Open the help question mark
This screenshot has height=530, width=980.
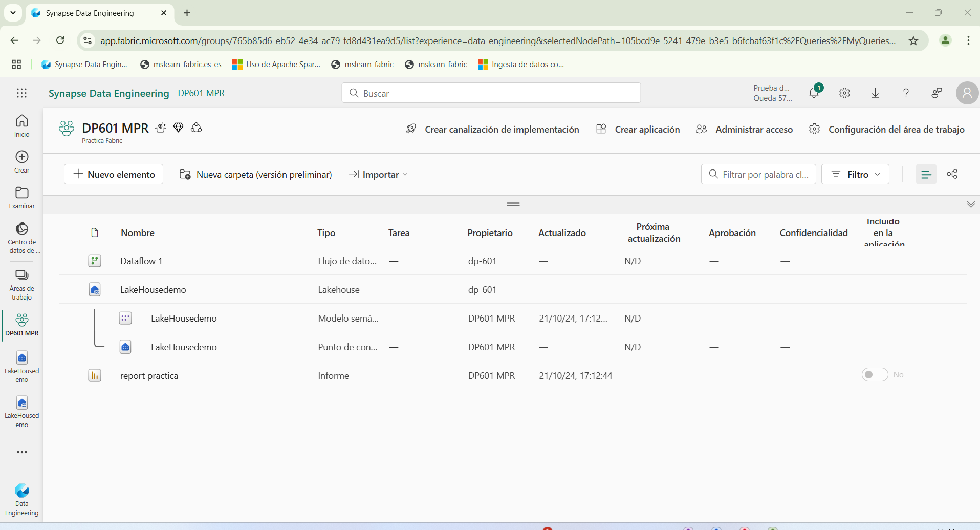[906, 93]
